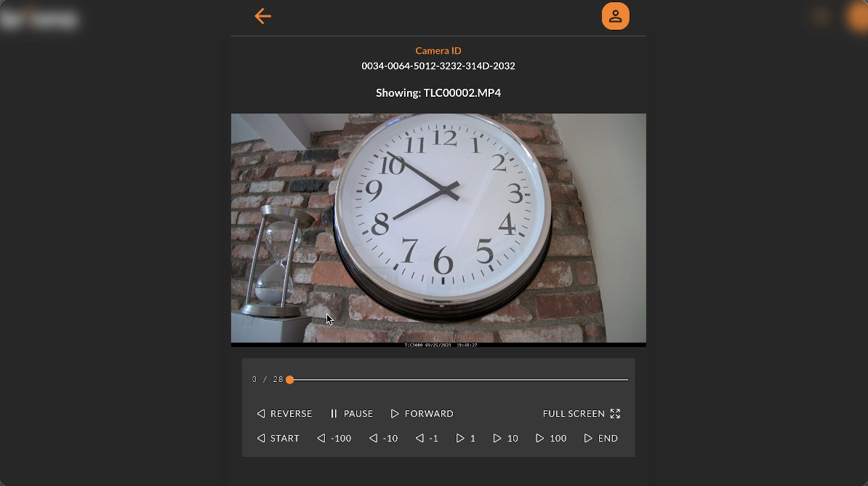The image size is (868, 486).
Task: Step back 100 frames
Action: [334, 438]
